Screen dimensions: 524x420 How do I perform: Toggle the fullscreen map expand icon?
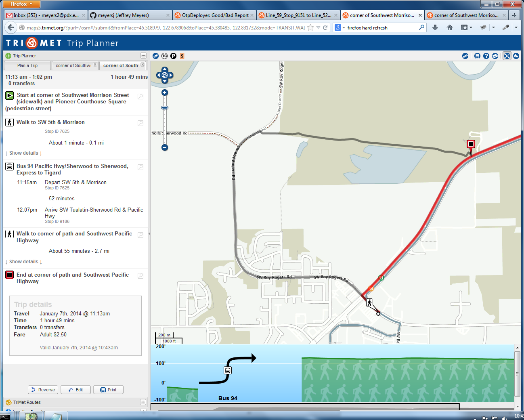tap(507, 56)
